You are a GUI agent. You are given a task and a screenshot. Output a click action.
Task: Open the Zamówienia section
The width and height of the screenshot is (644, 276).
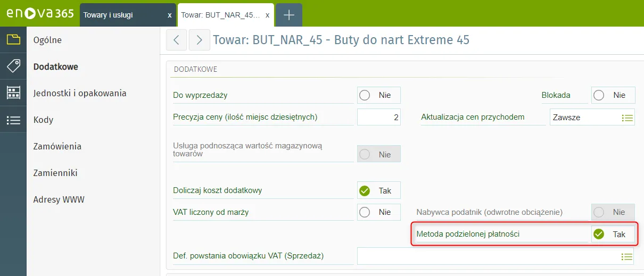[57, 146]
